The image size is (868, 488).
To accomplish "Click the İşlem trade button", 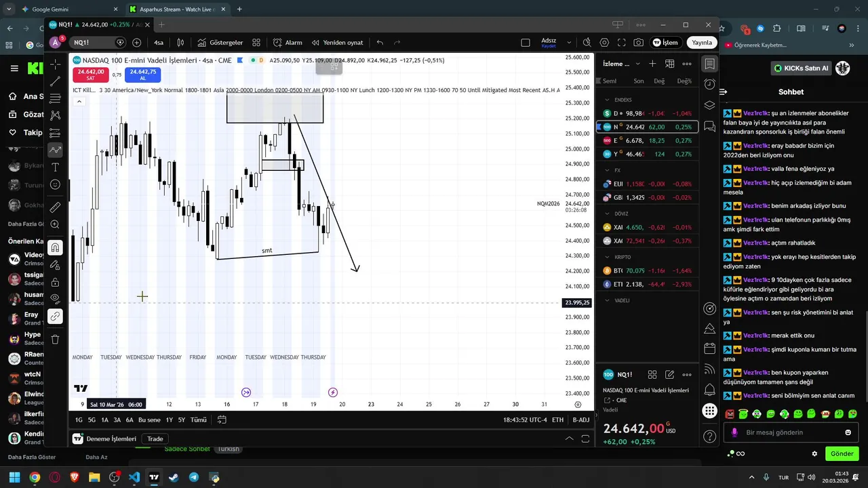I will 665,42.
